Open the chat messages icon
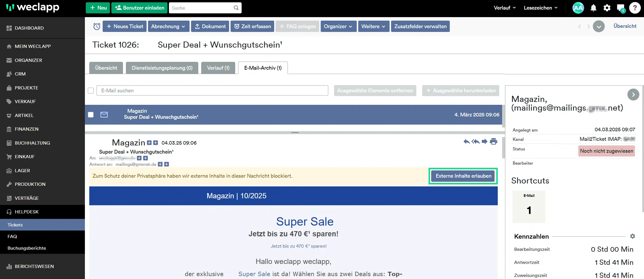 coord(620,8)
